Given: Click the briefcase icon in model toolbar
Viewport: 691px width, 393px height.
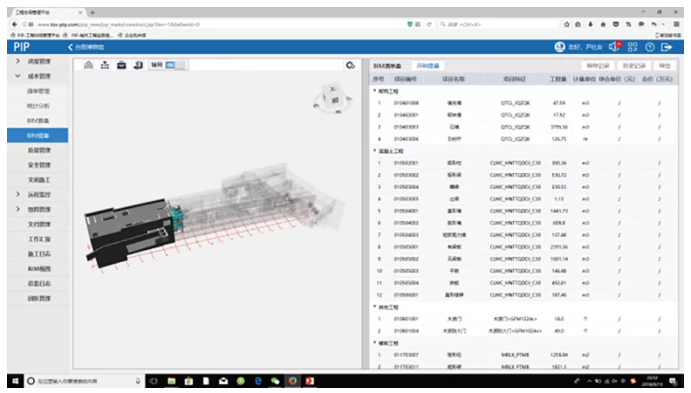Looking at the screenshot, I should [x=122, y=65].
